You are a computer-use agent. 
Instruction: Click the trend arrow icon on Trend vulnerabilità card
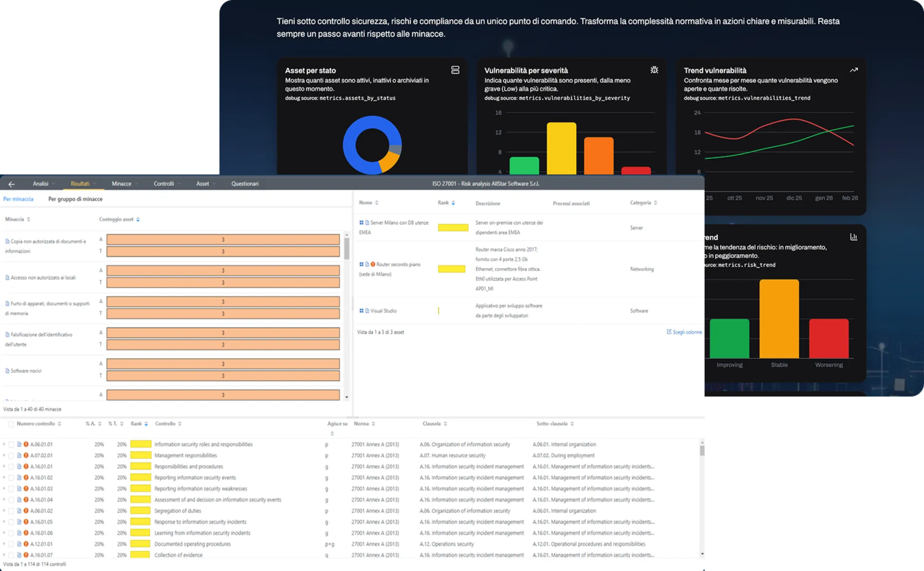[854, 70]
